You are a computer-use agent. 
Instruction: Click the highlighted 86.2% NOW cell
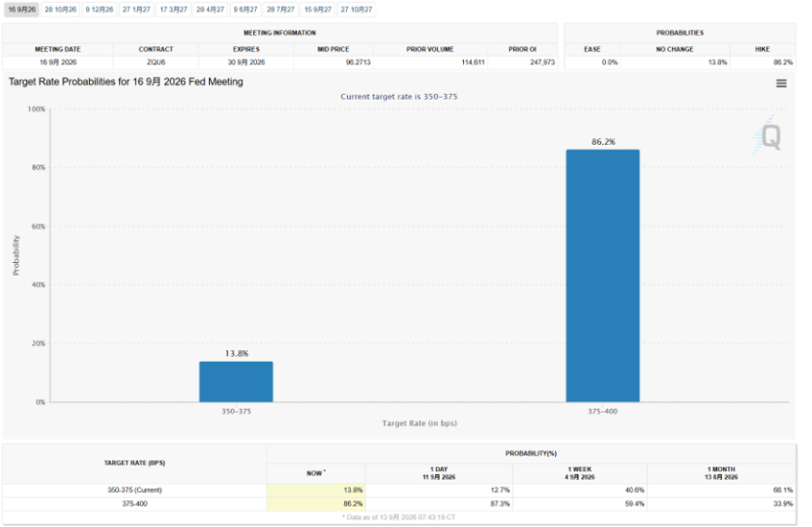[316, 504]
